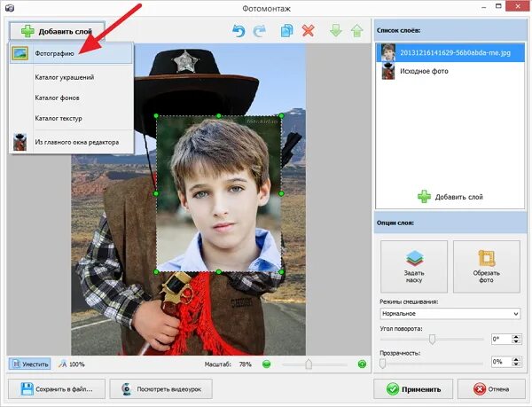Click the Задать маску button
The width and height of the screenshot is (532, 407).
point(414,267)
